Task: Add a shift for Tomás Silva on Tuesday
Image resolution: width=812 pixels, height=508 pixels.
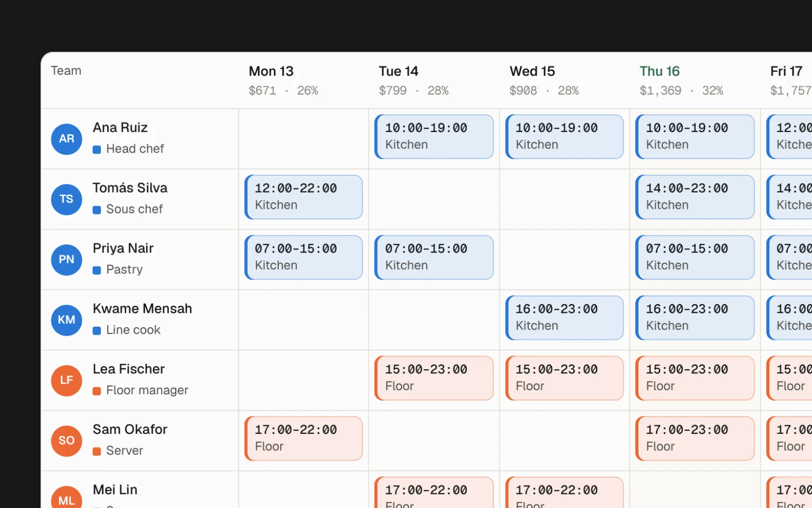Action: (434, 199)
